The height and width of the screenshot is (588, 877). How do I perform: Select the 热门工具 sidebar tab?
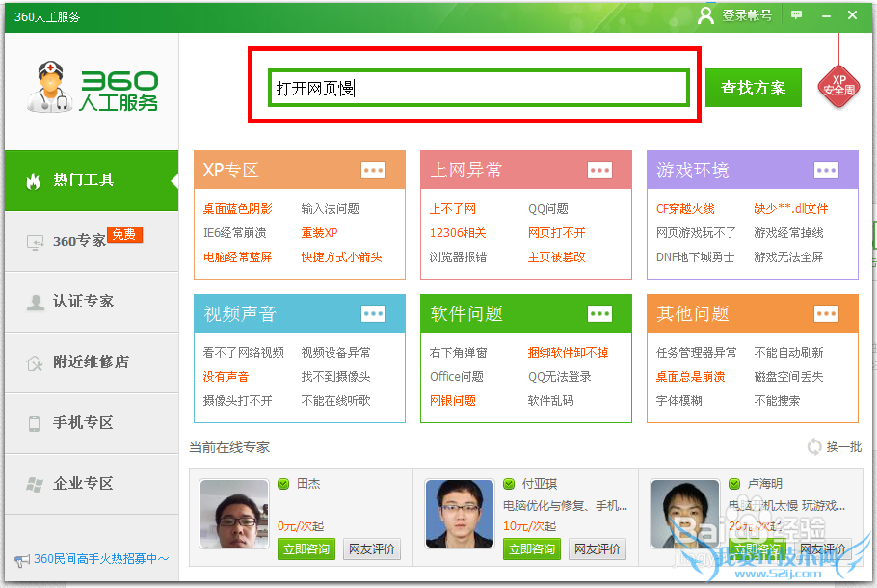[x=92, y=180]
